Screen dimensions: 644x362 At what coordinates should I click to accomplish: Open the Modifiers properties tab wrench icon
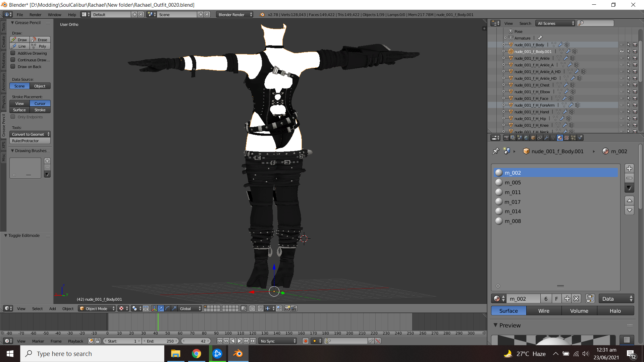[546, 138]
